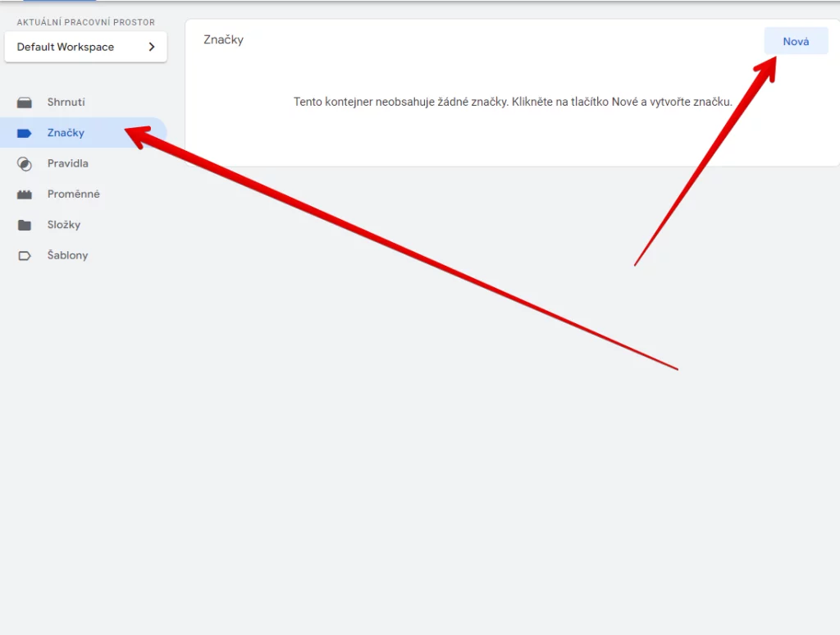
Task: Click the Značky tag icon
Action: tap(24, 133)
